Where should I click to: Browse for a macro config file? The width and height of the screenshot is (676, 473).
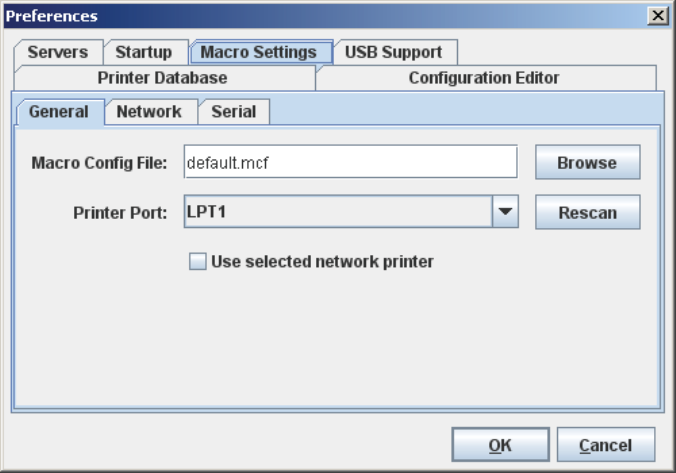click(x=587, y=162)
